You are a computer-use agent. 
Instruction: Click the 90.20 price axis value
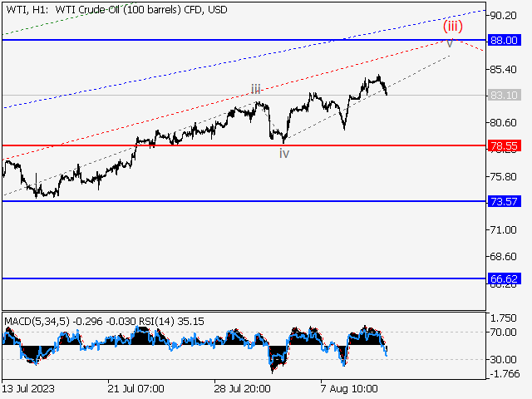click(x=504, y=16)
